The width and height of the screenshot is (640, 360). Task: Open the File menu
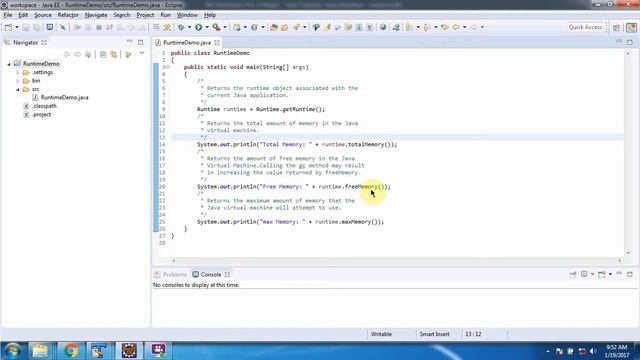[8, 15]
